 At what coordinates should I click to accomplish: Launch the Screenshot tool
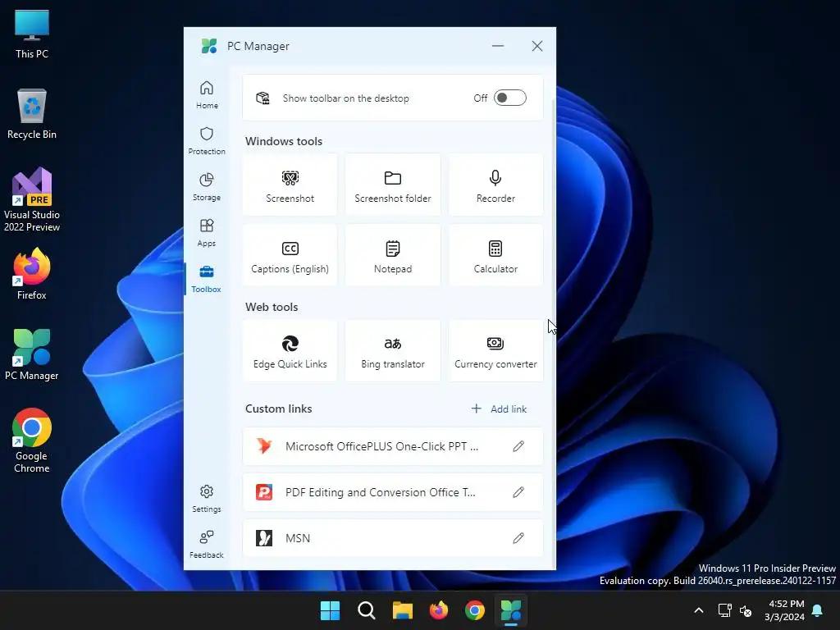[290, 185]
